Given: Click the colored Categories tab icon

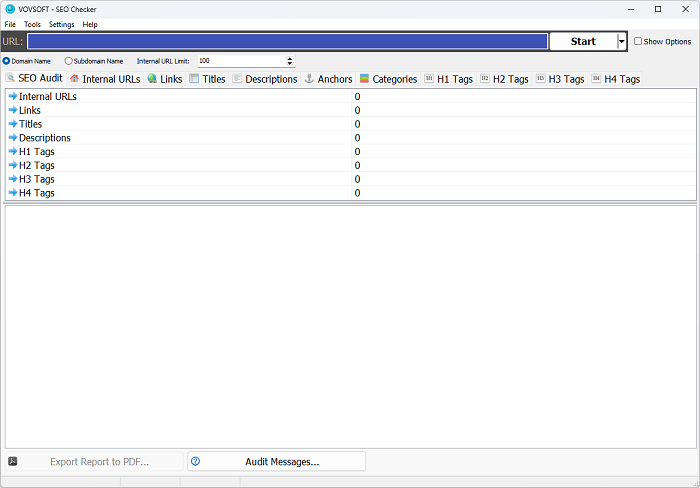Looking at the screenshot, I should pyautogui.click(x=364, y=79).
